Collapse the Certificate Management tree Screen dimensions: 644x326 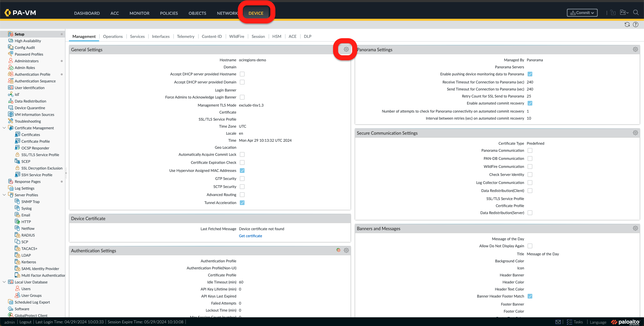(x=4, y=128)
